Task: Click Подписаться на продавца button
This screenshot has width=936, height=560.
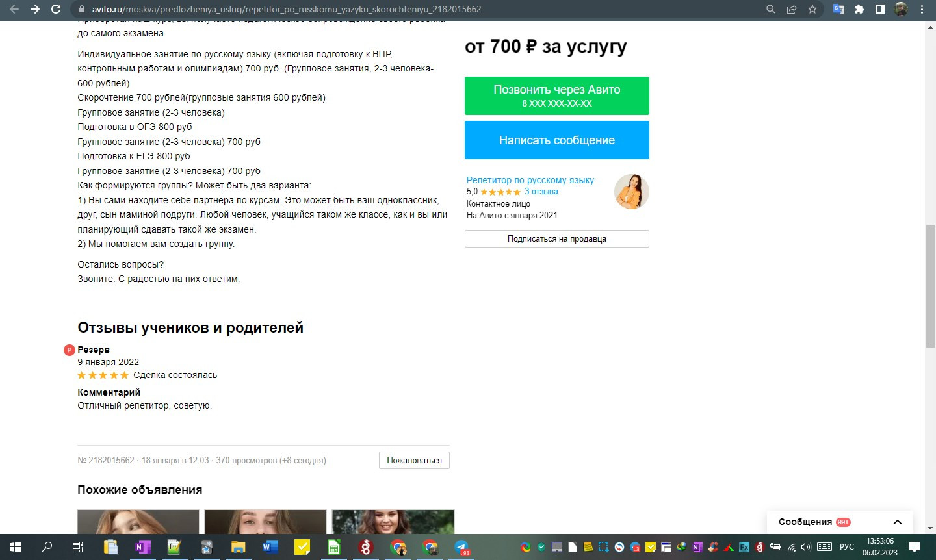Action: [x=557, y=238]
